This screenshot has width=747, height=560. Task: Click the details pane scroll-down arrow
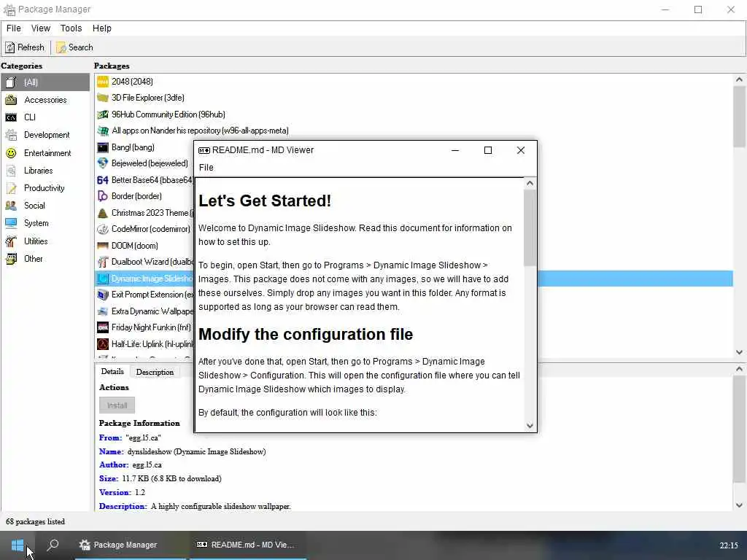pyautogui.click(x=740, y=505)
